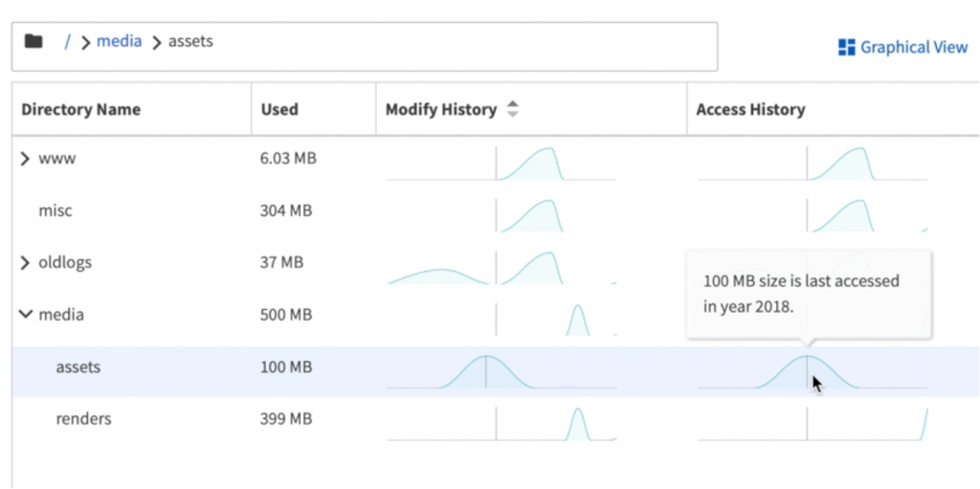Click the folder icon in the breadcrumb bar
Screen dimensions: 980x489
click(x=33, y=41)
